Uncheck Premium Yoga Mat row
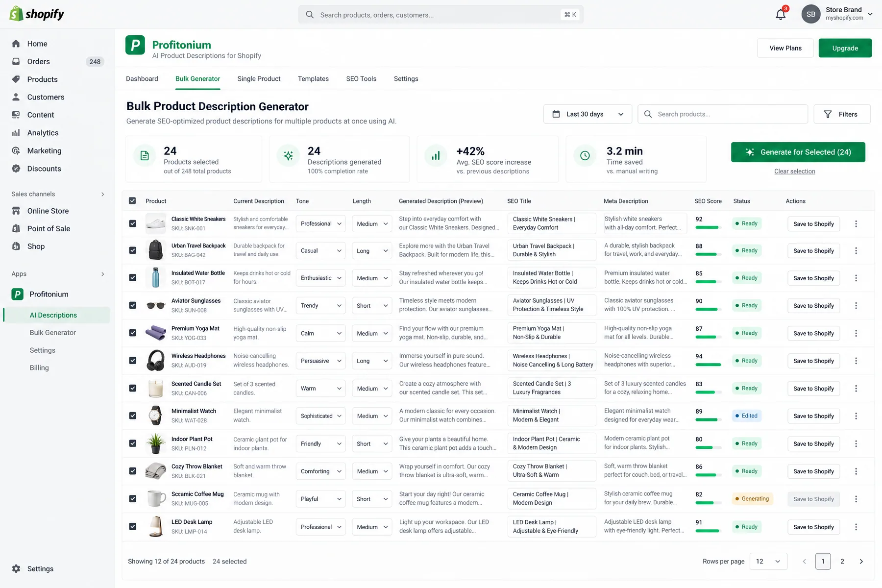Viewport: 882px width, 588px height. click(132, 333)
